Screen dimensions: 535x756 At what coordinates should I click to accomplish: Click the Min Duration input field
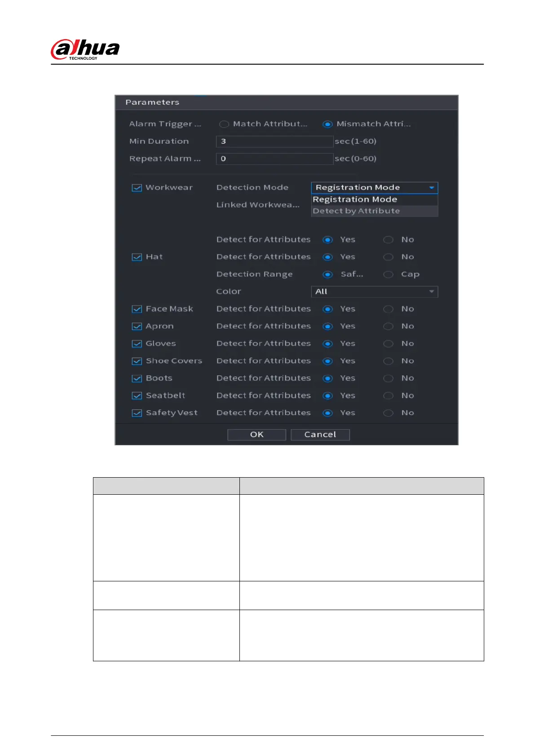274,141
